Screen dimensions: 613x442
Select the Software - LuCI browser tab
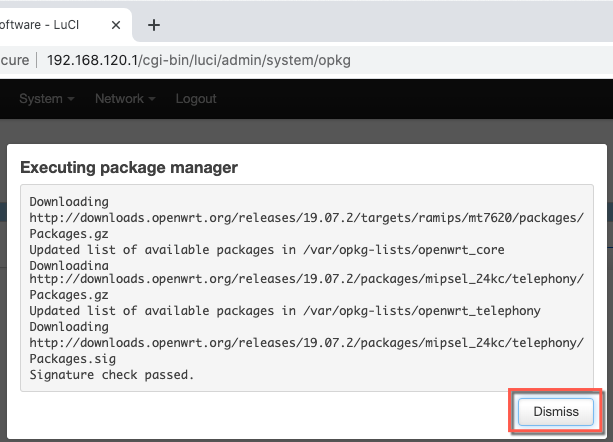click(x=65, y=25)
